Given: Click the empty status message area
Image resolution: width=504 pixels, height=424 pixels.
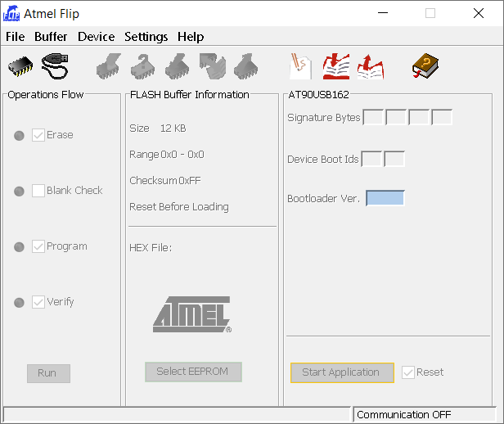Looking at the screenshot, I should click(x=177, y=415).
